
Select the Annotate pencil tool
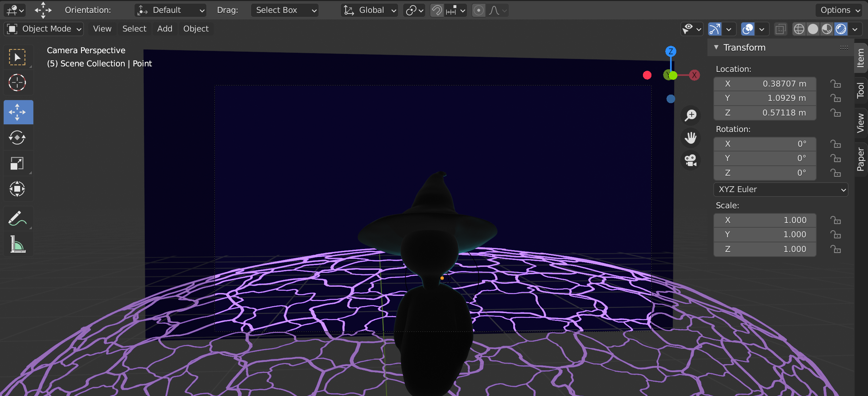pos(17,219)
